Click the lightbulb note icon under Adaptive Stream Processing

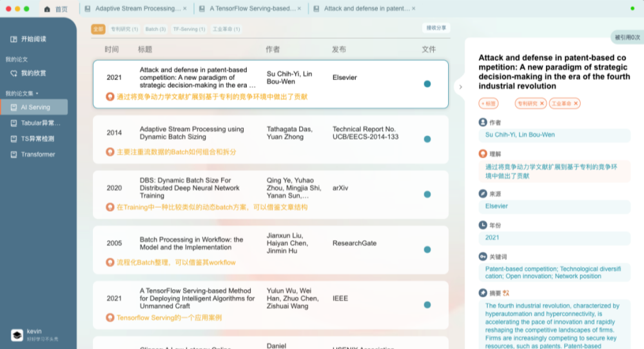click(x=110, y=152)
